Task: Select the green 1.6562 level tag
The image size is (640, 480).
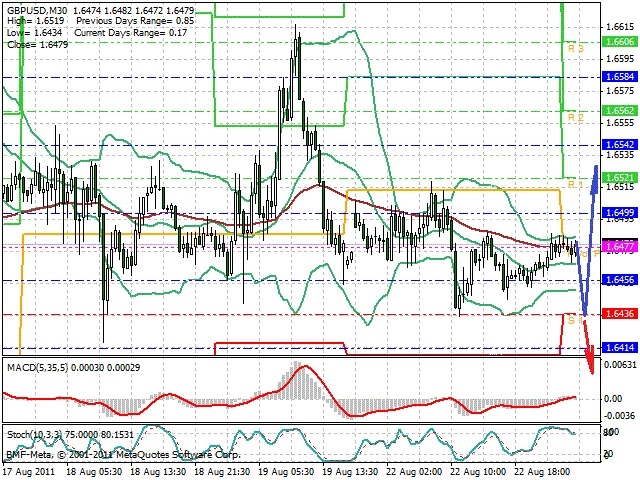Action: 620,111
